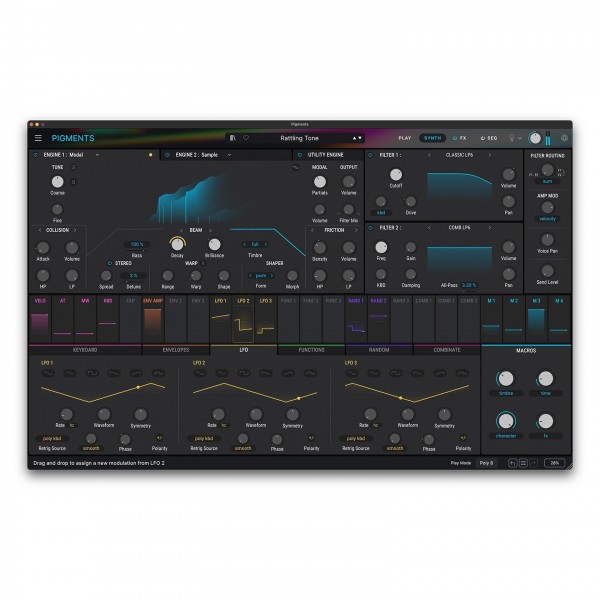Open the CLASSIC LP6 filter type selector

pyautogui.click(x=459, y=155)
